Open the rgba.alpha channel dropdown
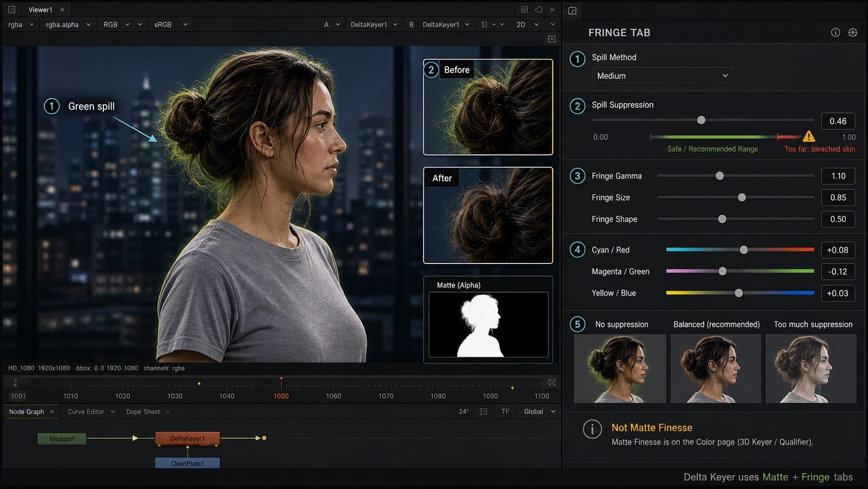The image size is (868, 489). click(68, 24)
